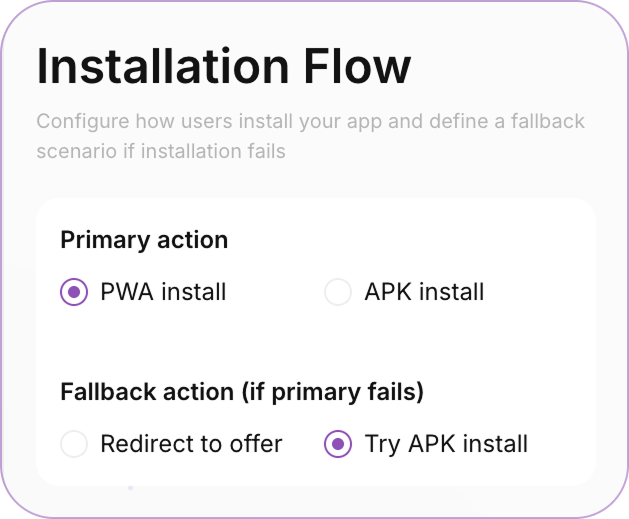This screenshot has width=629, height=519.
Task: Click the Installation Flow heading
Action: point(224,67)
